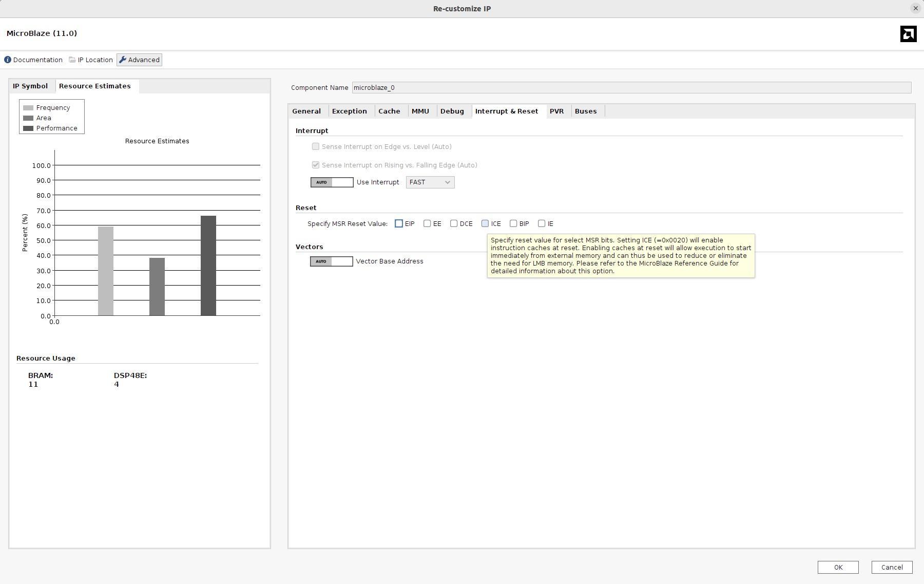Image resolution: width=924 pixels, height=584 pixels.
Task: Click the 'MicroBlaze (11.0)' heading
Action: pos(42,33)
